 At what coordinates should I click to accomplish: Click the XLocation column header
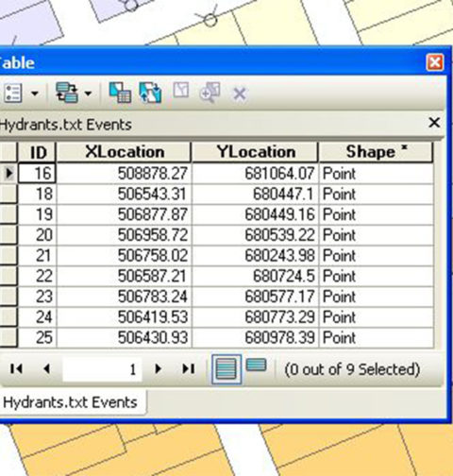click(125, 152)
